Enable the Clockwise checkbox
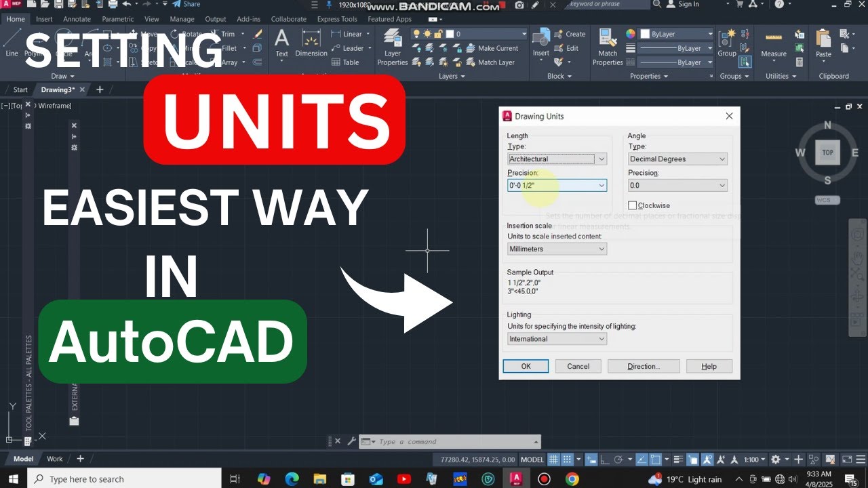This screenshot has width=868, height=488. click(633, 205)
